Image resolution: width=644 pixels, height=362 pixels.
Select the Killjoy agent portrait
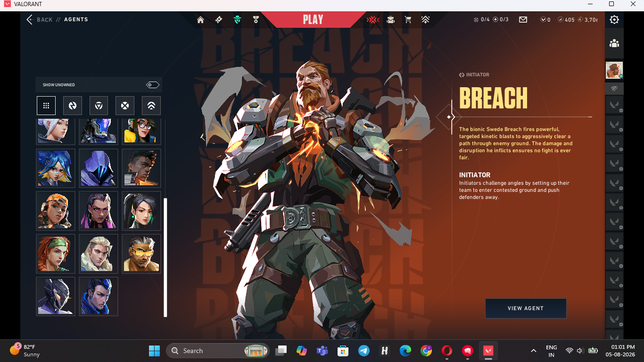coord(141,132)
